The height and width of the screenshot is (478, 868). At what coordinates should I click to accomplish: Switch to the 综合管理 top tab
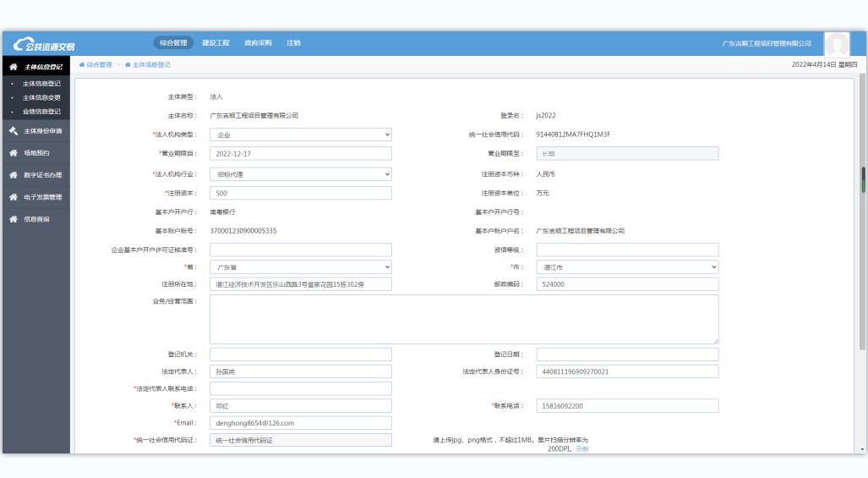coord(173,42)
